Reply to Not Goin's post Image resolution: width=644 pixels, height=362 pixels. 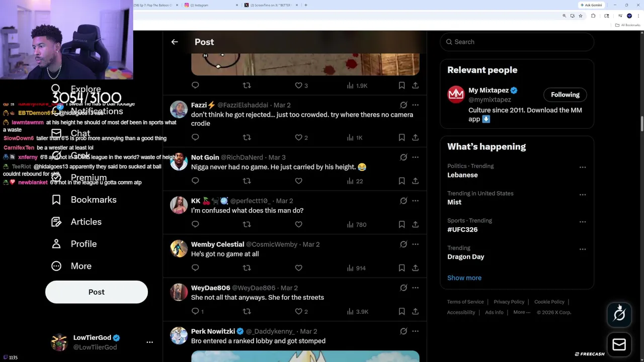(x=195, y=181)
